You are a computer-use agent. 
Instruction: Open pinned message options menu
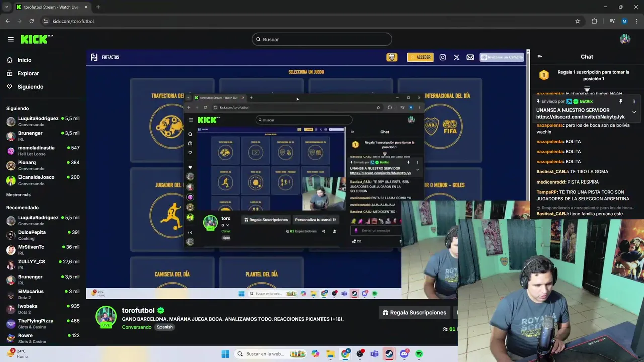(x=634, y=101)
